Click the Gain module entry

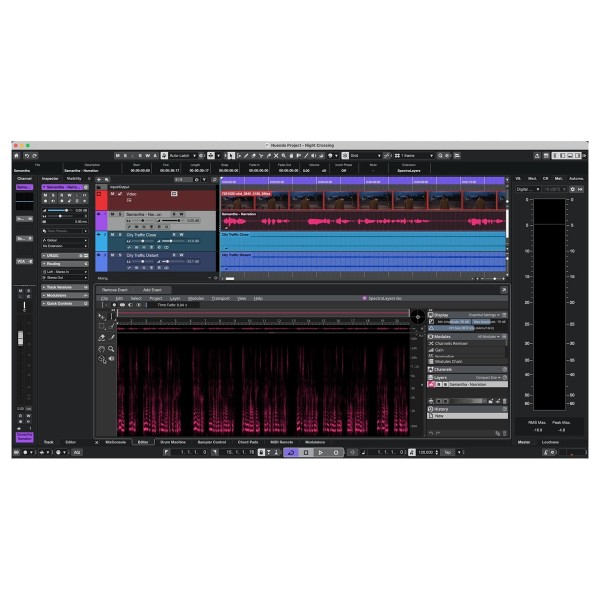[466, 350]
